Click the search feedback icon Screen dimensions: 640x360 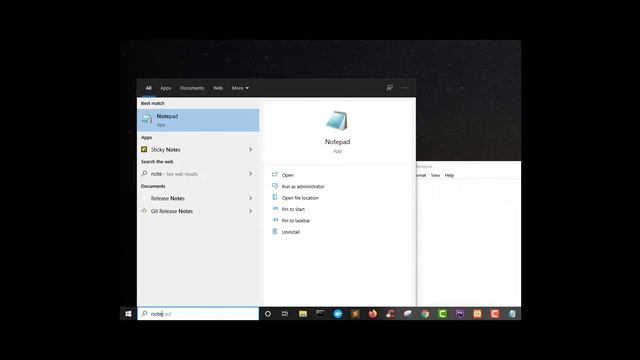(x=389, y=88)
